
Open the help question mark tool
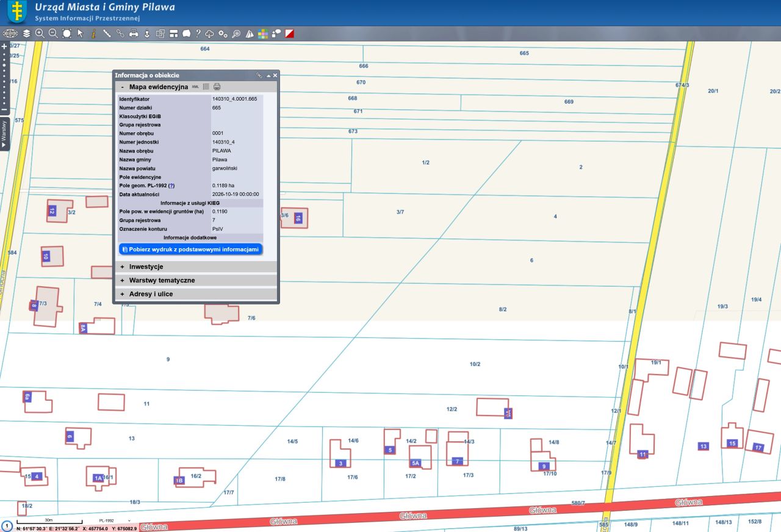[x=198, y=34]
